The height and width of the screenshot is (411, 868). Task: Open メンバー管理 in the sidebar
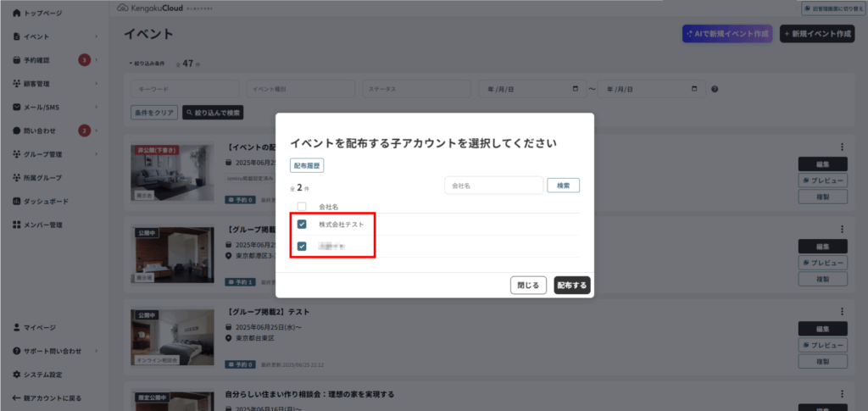coord(43,225)
